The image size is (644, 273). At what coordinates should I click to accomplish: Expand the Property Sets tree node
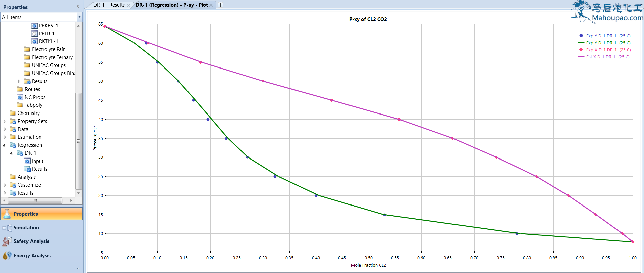[x=5, y=121]
